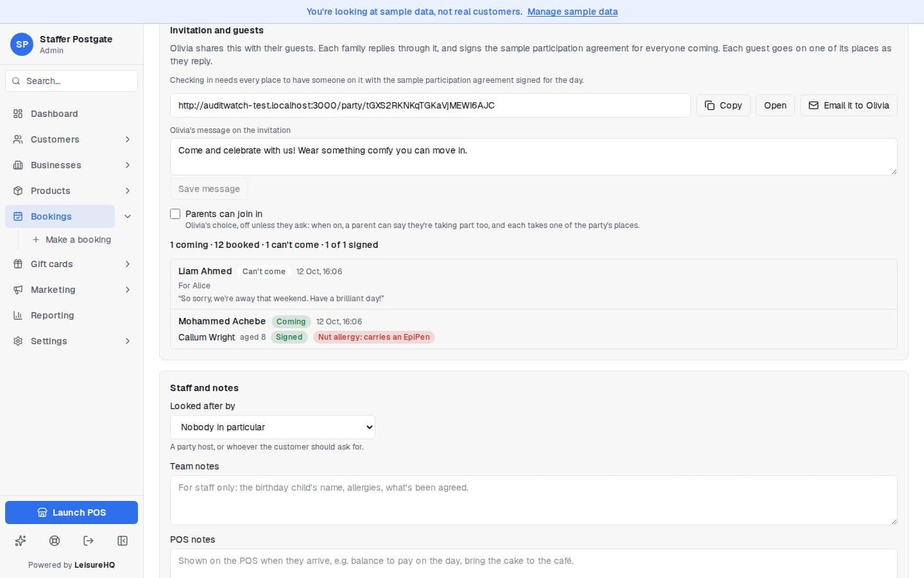Copy the invitation link
The image size is (924, 578).
click(x=723, y=105)
